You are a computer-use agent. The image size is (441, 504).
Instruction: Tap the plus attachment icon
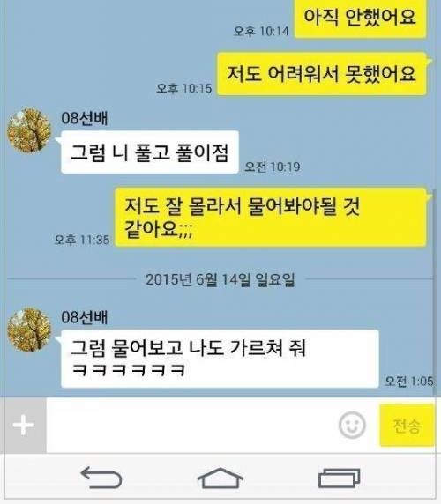point(23,425)
